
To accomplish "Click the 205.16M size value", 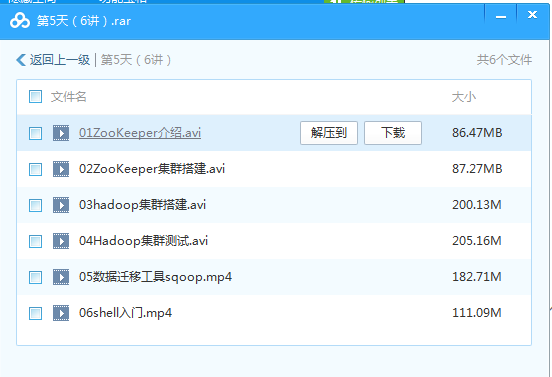I will pyautogui.click(x=477, y=241).
